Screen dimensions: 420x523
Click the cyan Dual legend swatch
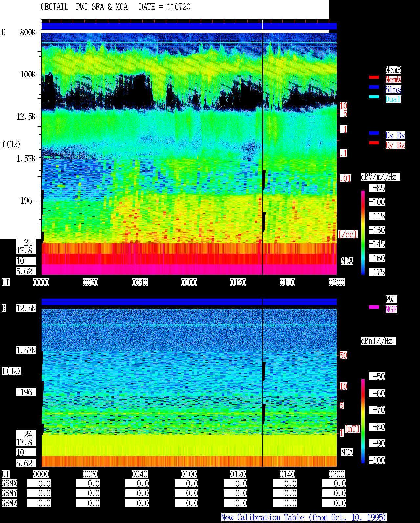click(374, 97)
